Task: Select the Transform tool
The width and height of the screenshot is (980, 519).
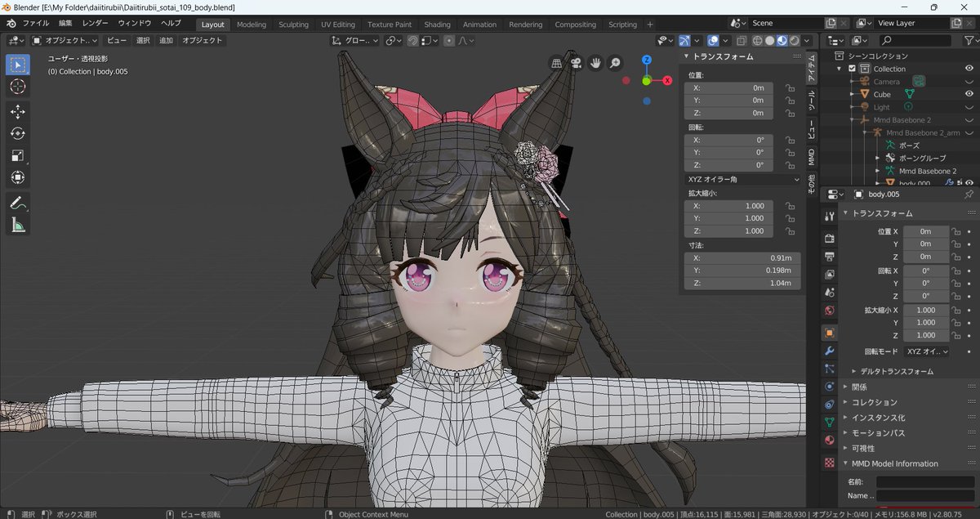Action: (18, 177)
